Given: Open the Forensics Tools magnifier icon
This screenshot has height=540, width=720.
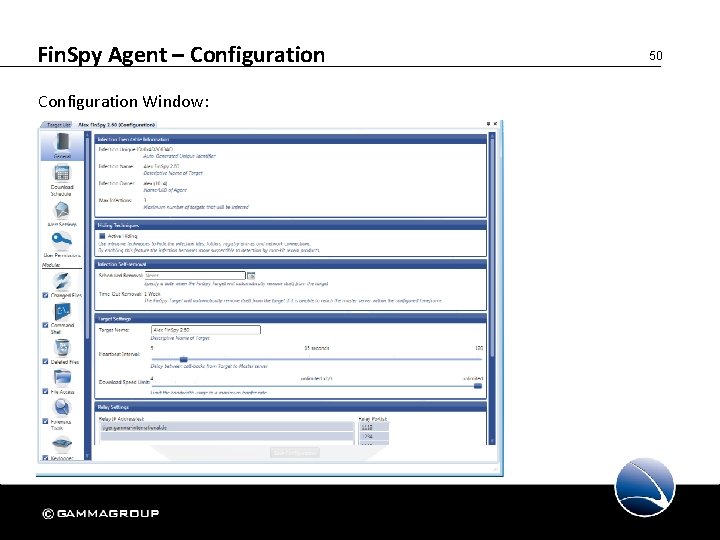Looking at the screenshot, I should (62, 407).
